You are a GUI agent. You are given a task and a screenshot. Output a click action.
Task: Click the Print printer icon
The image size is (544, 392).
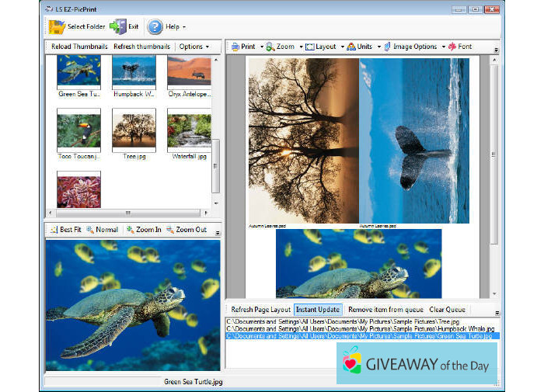(x=234, y=47)
